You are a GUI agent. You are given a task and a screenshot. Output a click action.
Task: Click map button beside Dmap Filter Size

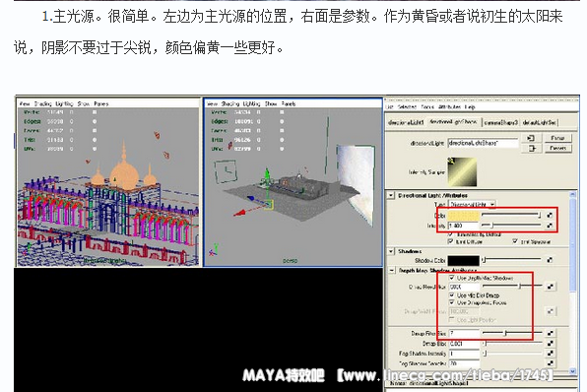[550, 333]
